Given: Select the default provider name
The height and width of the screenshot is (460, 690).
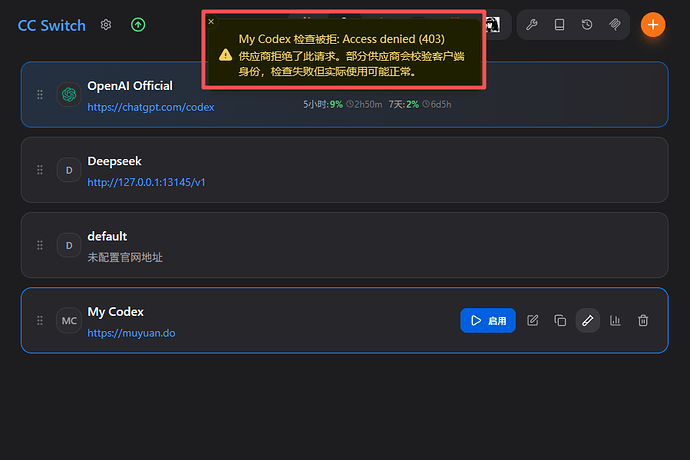Looking at the screenshot, I should tap(107, 236).
